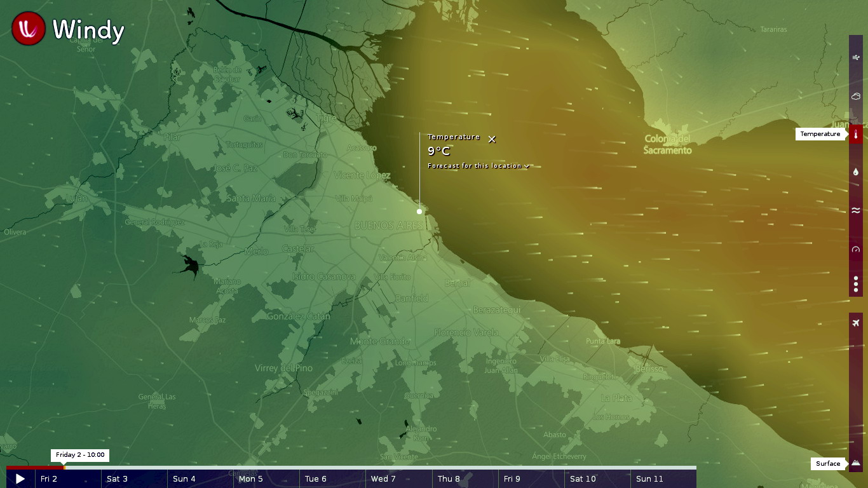Click Punta Lara map label
The height and width of the screenshot is (488, 868).
[603, 341]
